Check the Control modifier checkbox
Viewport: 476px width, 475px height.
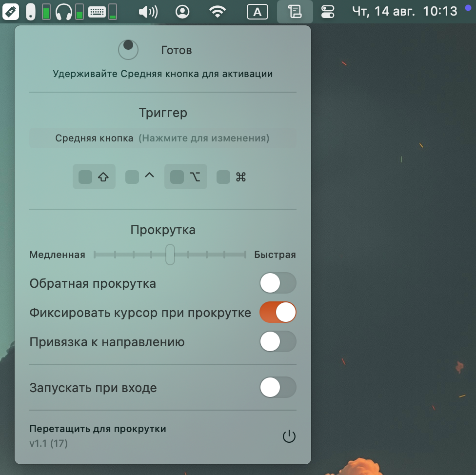(x=132, y=177)
